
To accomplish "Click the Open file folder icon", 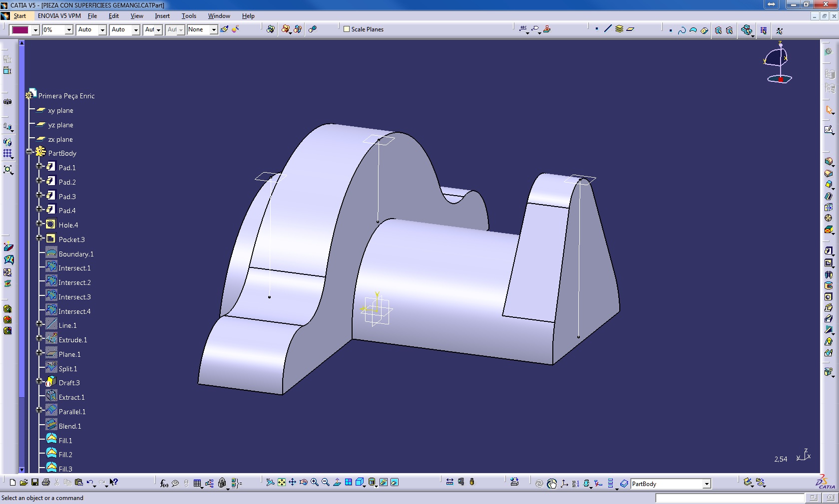I will point(23,482).
